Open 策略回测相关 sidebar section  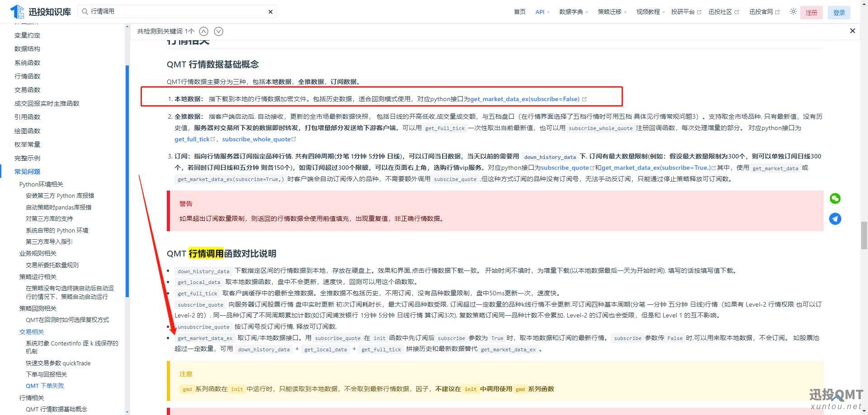pos(38,308)
